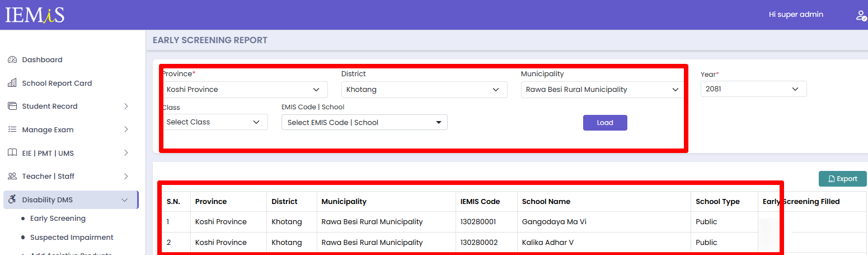Change the Year dropdown from 2081
The image size is (868, 255).
tap(753, 89)
